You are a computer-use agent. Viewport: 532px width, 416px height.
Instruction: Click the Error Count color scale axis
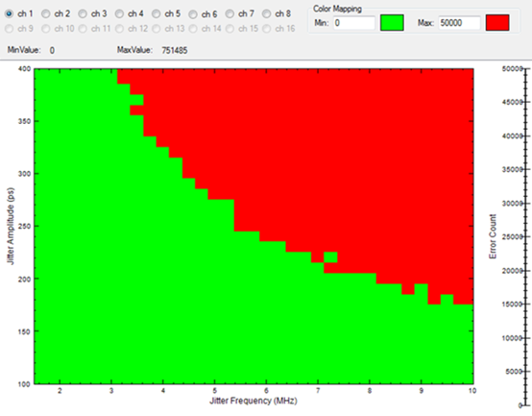[x=525, y=237]
